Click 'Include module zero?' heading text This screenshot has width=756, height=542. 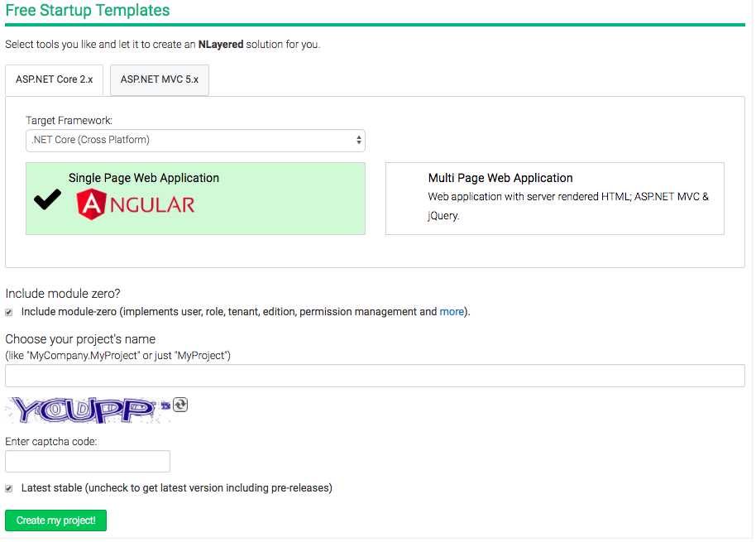pos(63,294)
